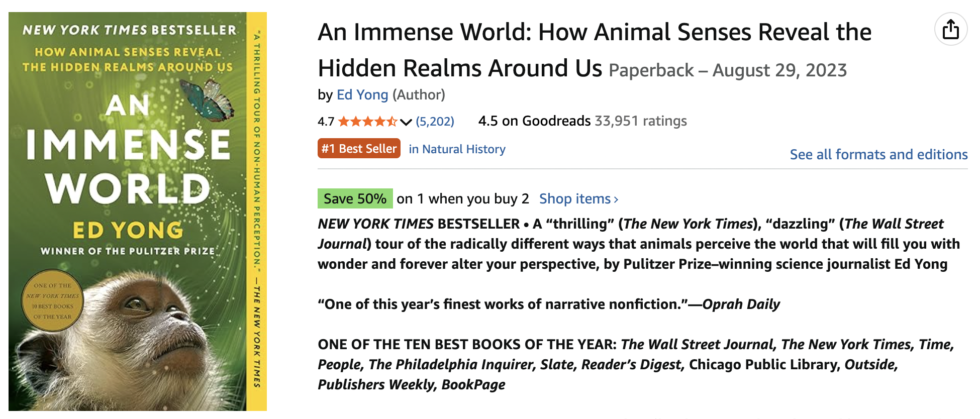Click the book cover title text

tap(128, 166)
